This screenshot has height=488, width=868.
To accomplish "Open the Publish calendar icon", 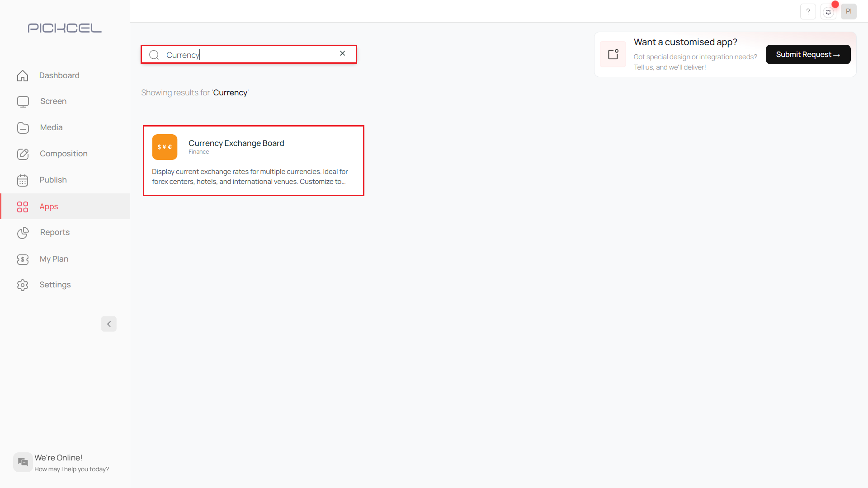I will point(23,180).
